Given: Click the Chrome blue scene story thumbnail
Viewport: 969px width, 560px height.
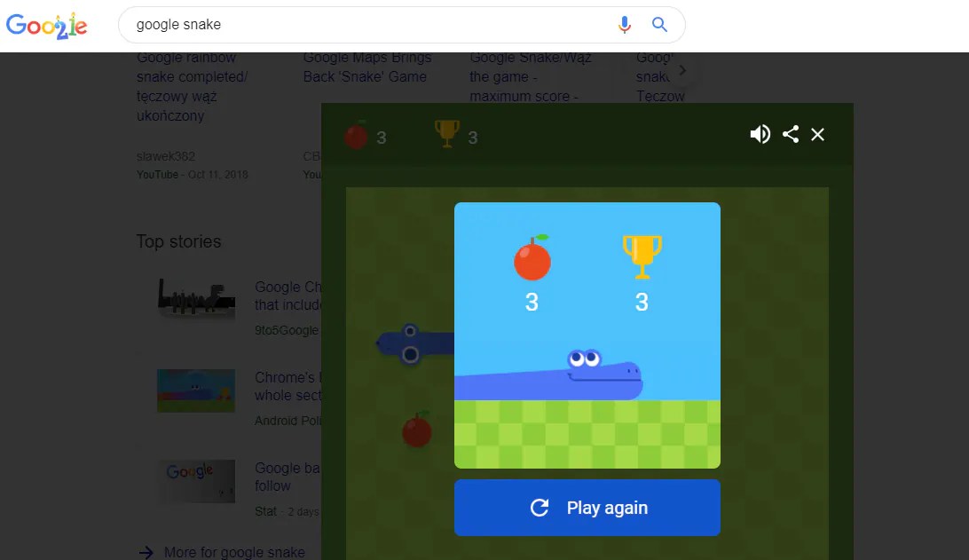Looking at the screenshot, I should tap(196, 390).
